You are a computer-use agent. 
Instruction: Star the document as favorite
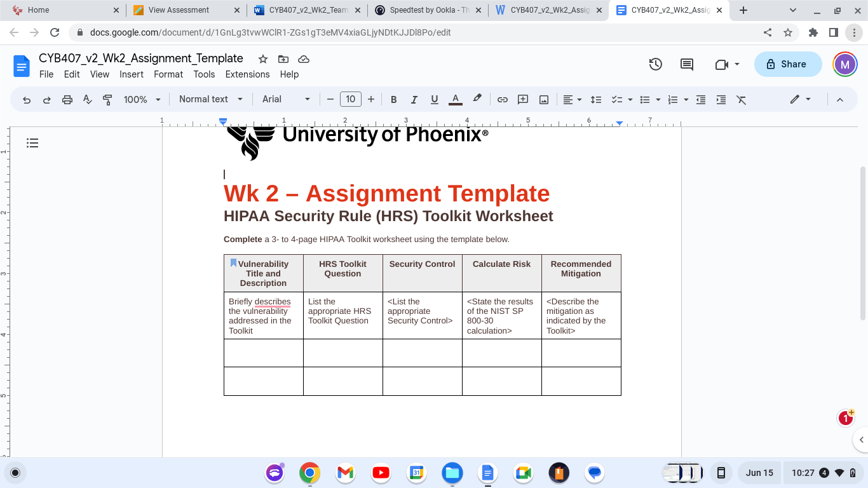coord(263,58)
